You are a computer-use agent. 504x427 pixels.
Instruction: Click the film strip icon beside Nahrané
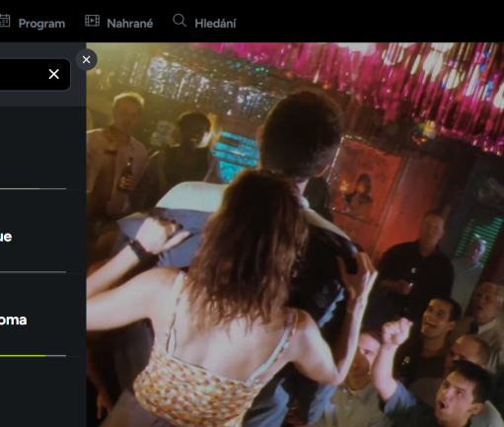click(93, 21)
